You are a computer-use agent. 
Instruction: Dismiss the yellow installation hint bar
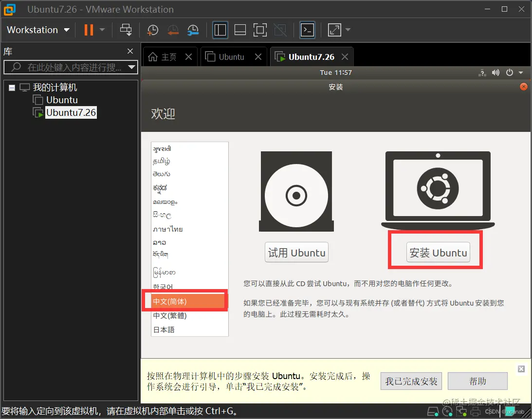521,369
